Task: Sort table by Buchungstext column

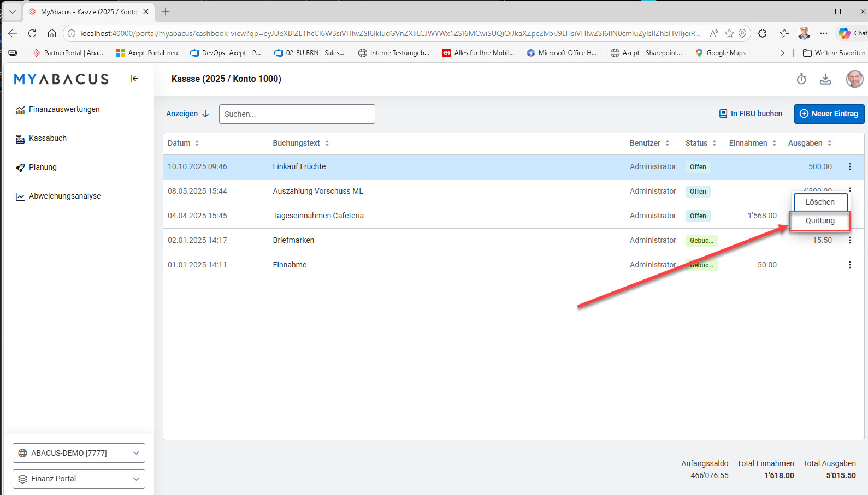Action: pyautogui.click(x=301, y=143)
